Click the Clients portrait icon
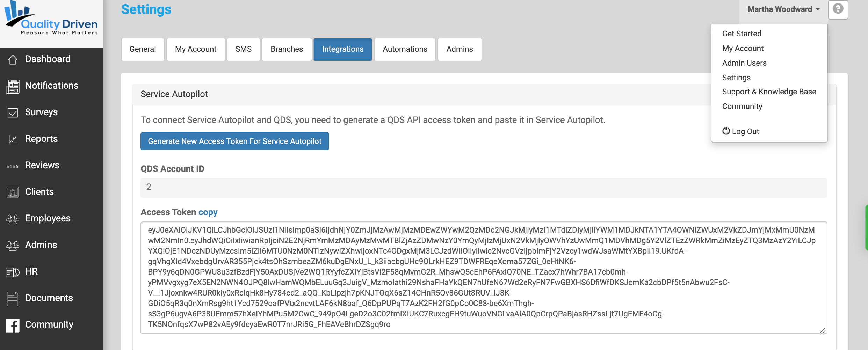 (13, 192)
